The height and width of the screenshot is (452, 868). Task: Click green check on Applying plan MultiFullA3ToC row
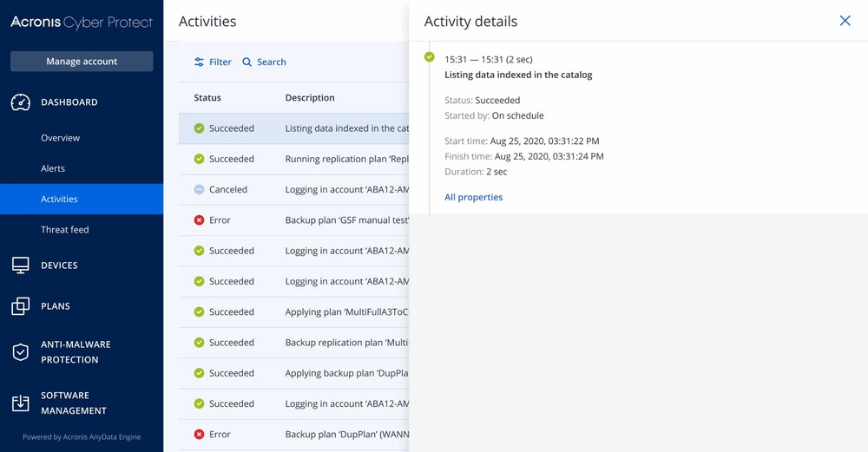[200, 312]
